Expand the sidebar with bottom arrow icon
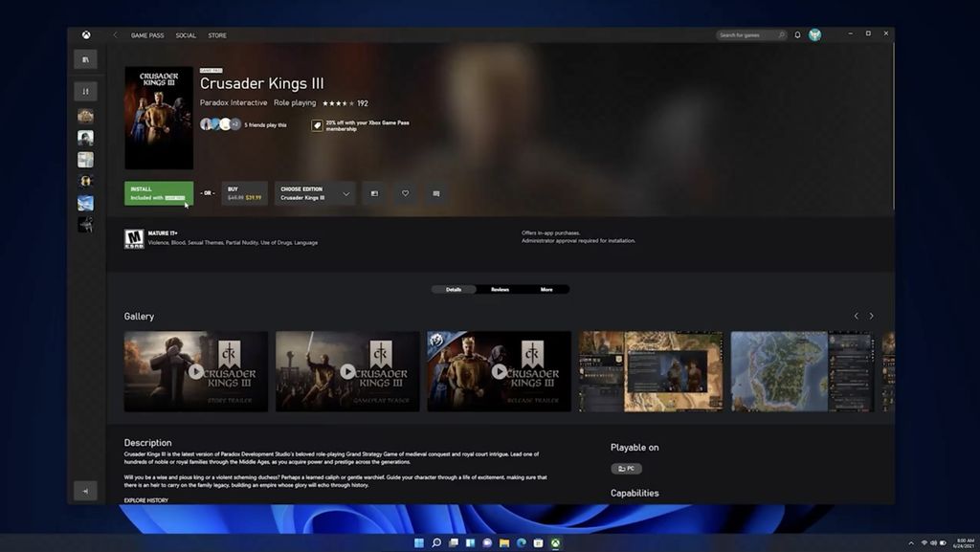980x552 pixels. pyautogui.click(x=85, y=491)
